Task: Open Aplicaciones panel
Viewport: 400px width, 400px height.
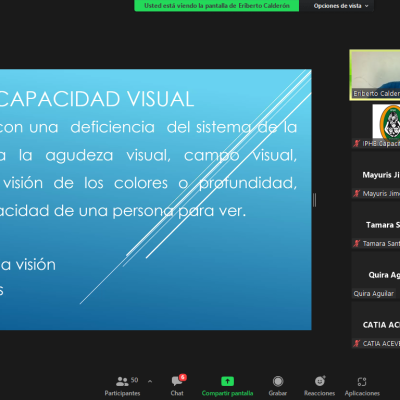Action: coord(362,386)
